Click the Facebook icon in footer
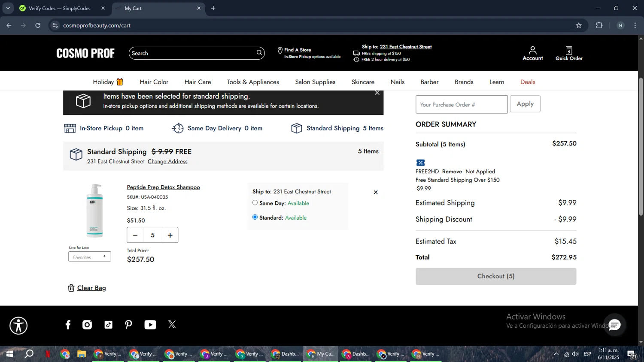Image resolution: width=644 pixels, height=362 pixels. [x=68, y=325]
